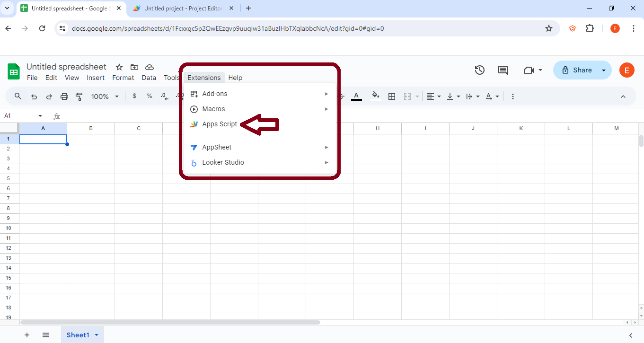The image size is (644, 343).
Task: Start a new video call
Action: click(529, 70)
